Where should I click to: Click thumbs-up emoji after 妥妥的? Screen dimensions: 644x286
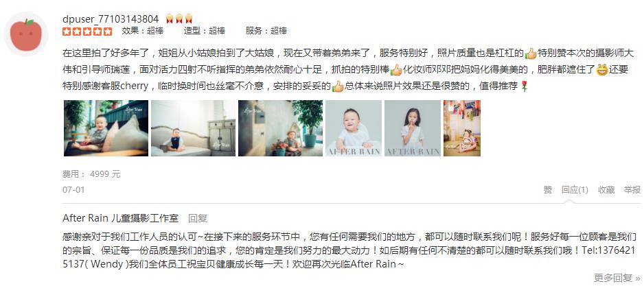coord(338,86)
